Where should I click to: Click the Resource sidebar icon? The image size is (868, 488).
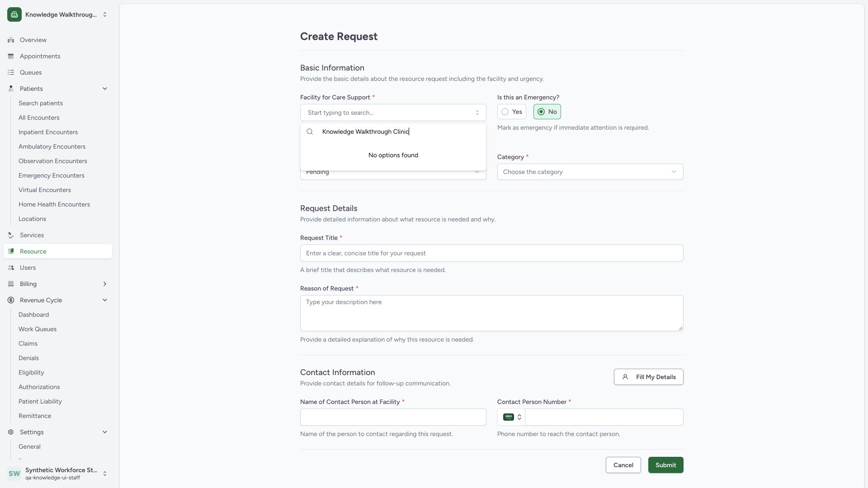pos(11,251)
